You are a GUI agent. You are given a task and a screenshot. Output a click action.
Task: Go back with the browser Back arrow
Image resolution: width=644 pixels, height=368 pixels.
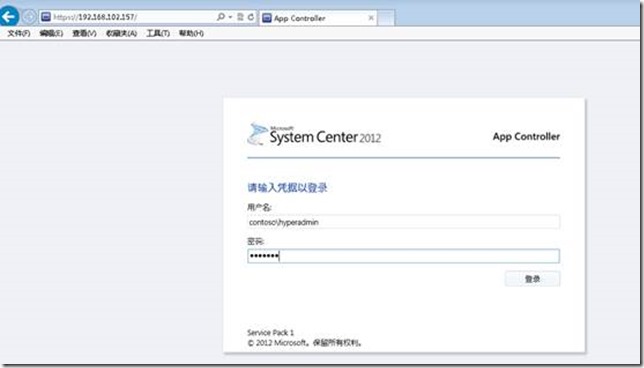coord(9,17)
